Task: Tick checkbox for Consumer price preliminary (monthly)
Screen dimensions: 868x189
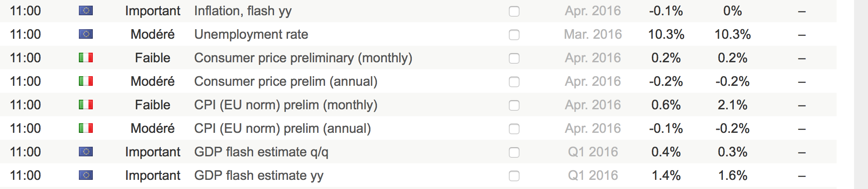Action: tap(514, 58)
